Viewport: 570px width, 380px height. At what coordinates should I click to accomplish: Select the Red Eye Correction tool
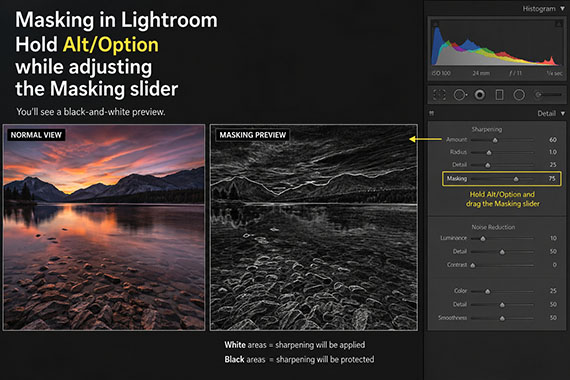479,95
